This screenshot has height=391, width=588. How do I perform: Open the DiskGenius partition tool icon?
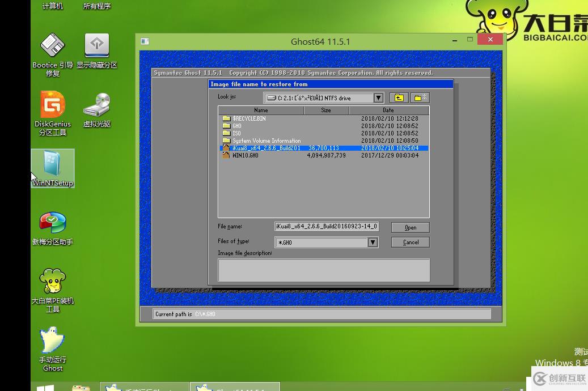[53, 106]
